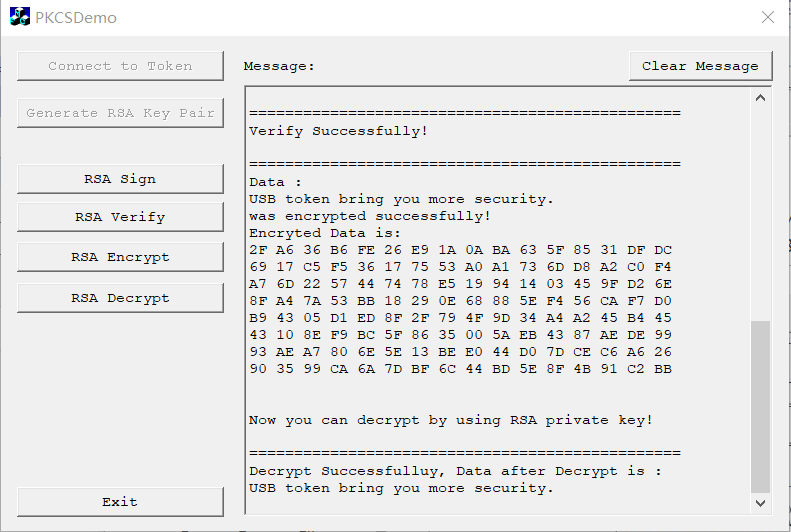Click the 'Encryted Data is:' line
The height and width of the screenshot is (532, 791).
(325, 233)
